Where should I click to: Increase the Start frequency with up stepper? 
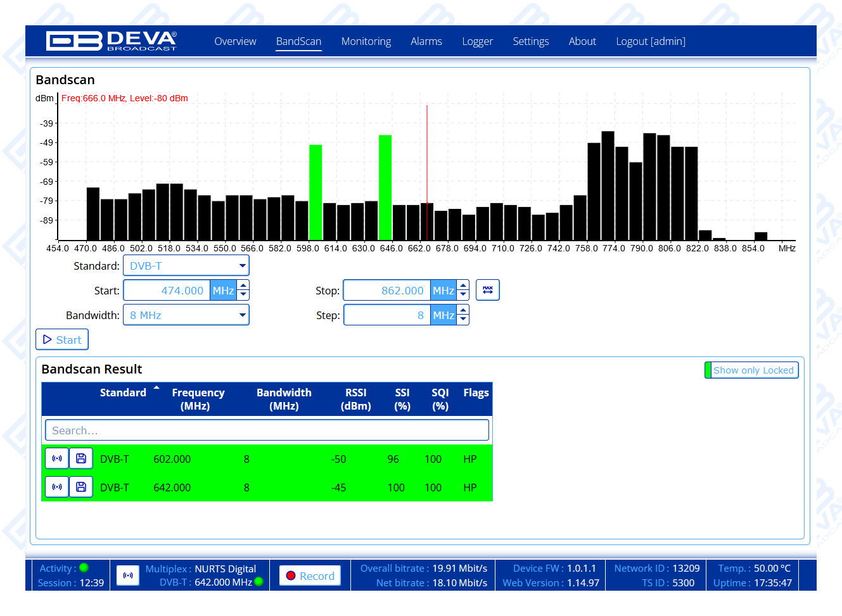point(243,286)
